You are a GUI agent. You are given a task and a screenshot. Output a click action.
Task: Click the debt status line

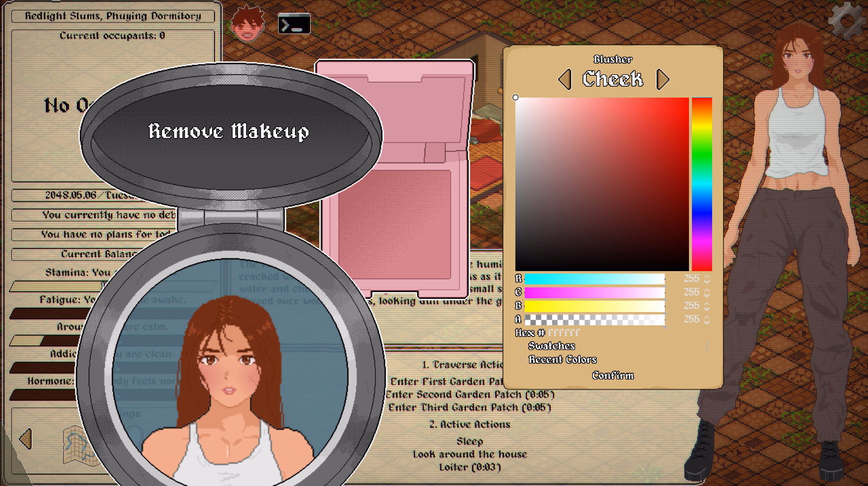click(x=94, y=215)
